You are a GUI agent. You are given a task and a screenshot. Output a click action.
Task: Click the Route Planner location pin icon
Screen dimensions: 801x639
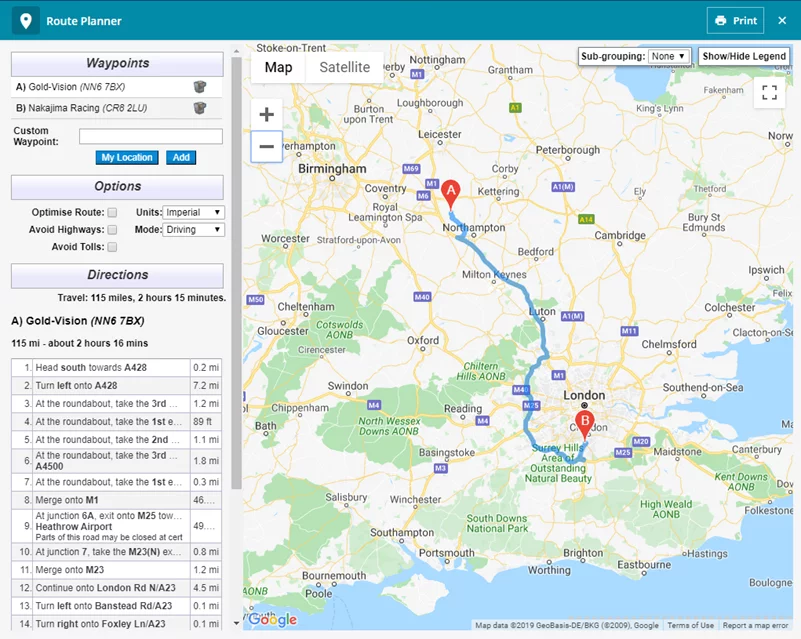coord(26,21)
